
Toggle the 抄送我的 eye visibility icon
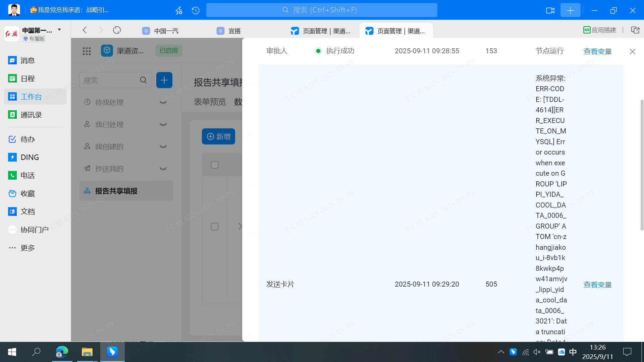click(163, 169)
